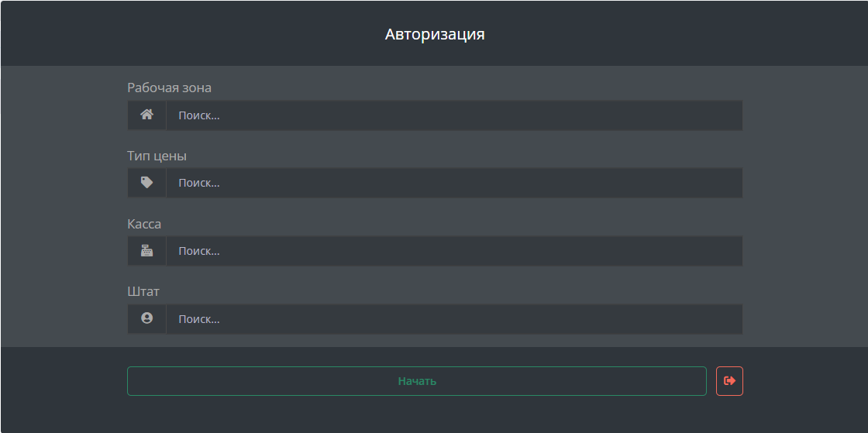Viewport: 868px width, 433px height.
Task: Click the Рабочая зона field label
Action: (170, 88)
